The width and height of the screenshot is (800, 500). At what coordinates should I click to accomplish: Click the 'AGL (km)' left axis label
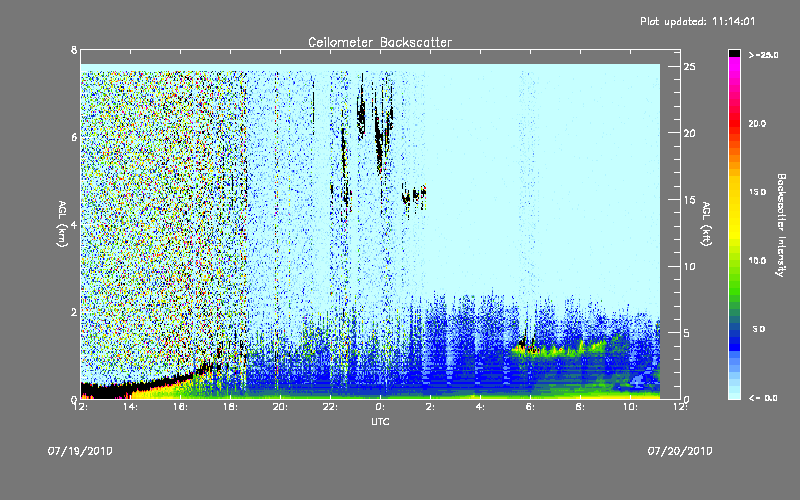coord(62,224)
